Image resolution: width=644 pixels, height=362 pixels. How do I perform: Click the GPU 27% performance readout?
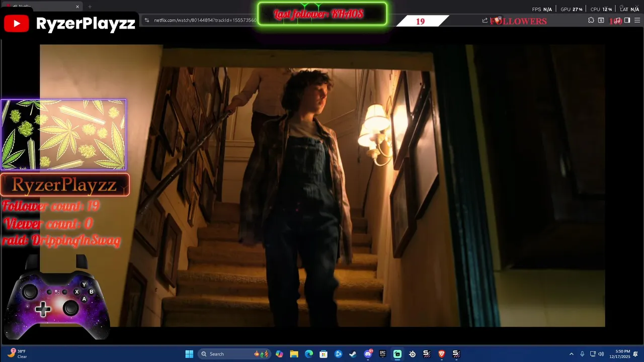pos(571,9)
